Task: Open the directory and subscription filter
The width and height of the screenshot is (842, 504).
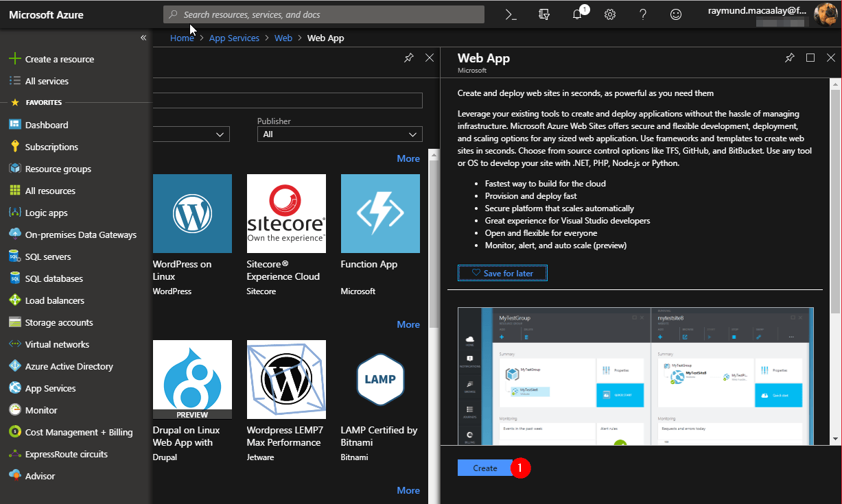Action: pos(544,14)
